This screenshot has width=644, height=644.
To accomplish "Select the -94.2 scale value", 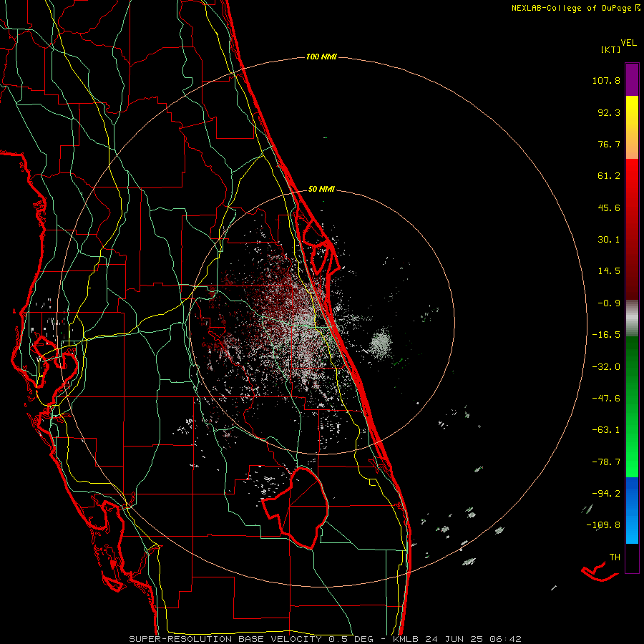I will tap(606, 493).
